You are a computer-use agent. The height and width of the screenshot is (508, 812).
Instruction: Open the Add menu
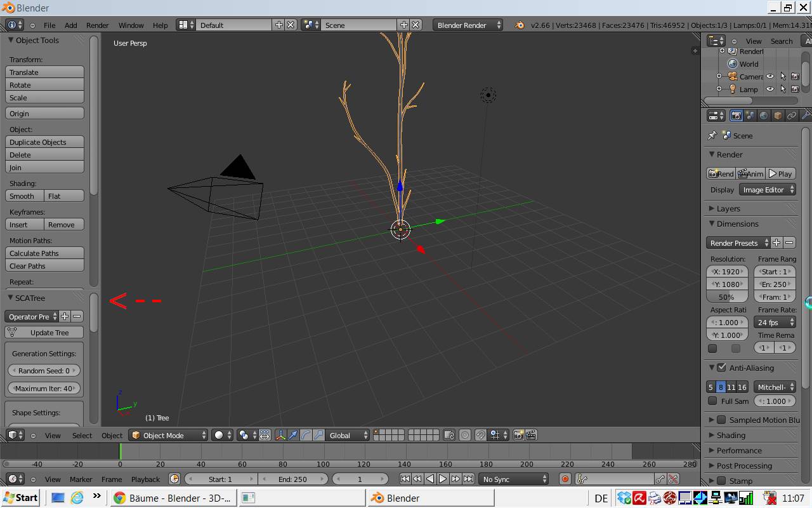70,25
